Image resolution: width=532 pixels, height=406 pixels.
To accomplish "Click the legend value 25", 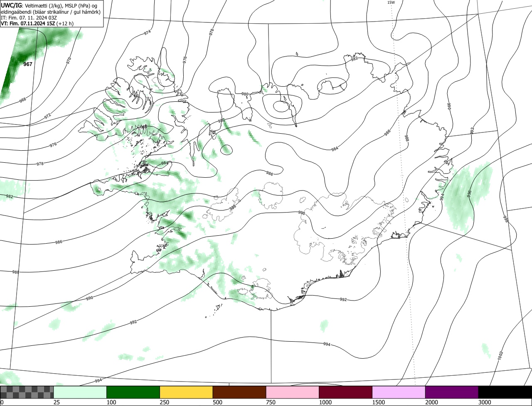I will click(x=57, y=402).
